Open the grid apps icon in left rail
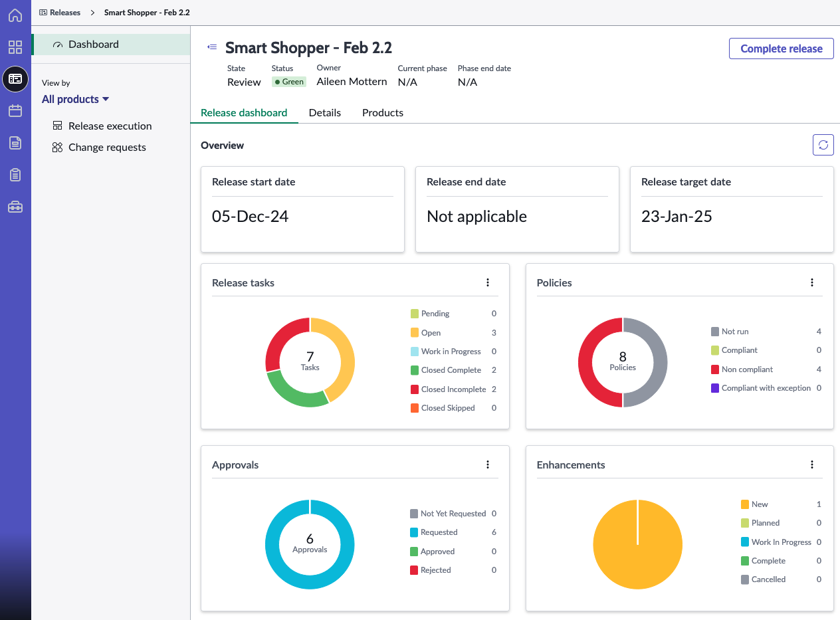This screenshot has height=620, width=840. coord(15,47)
